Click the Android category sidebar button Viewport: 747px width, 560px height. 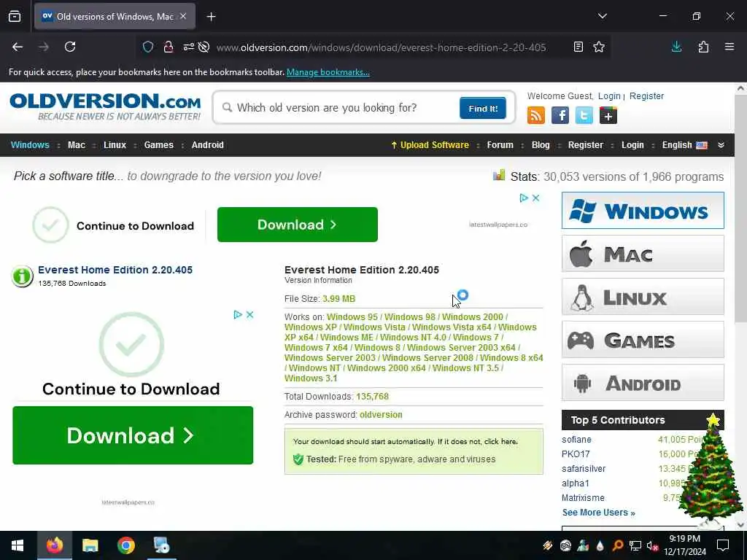point(643,383)
